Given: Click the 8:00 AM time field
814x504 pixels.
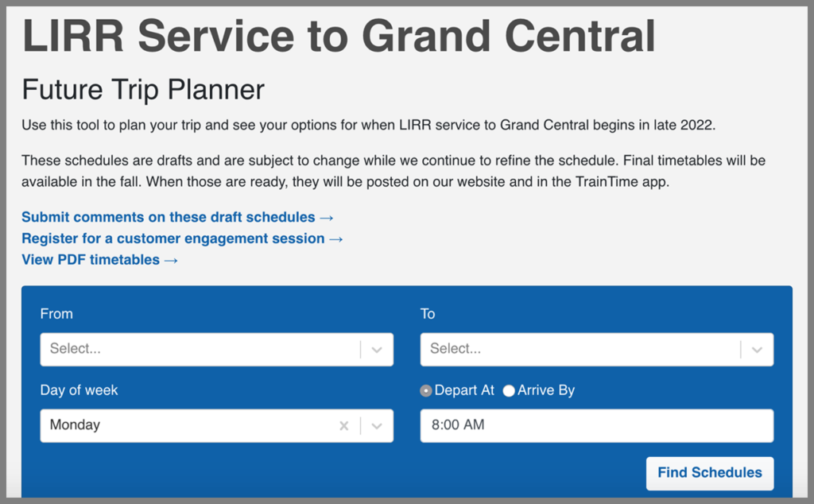Looking at the screenshot, I should (596, 426).
